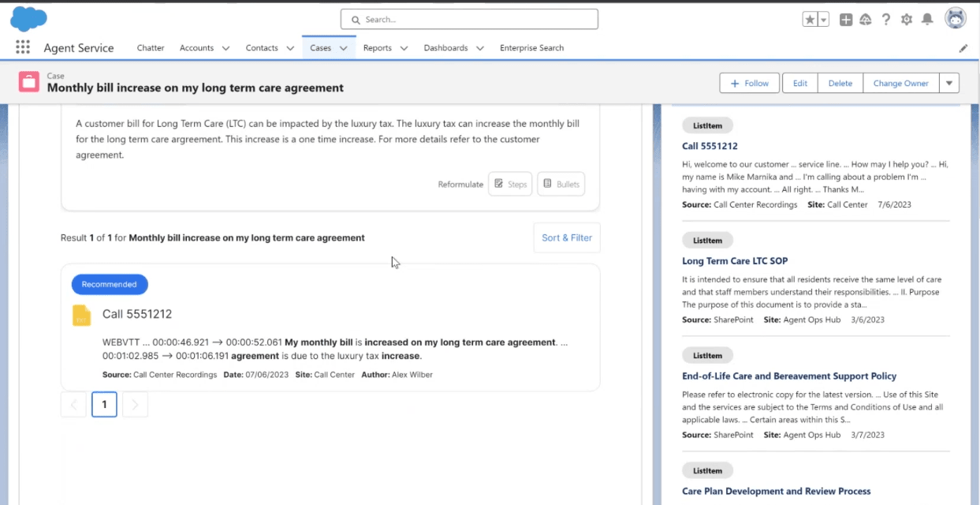Open the Salesforce Help question mark
This screenshot has height=505, width=980.
pos(886,20)
